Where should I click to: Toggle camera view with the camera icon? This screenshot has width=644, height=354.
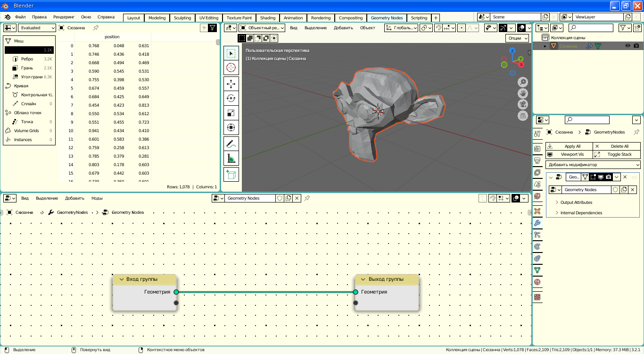click(x=523, y=104)
